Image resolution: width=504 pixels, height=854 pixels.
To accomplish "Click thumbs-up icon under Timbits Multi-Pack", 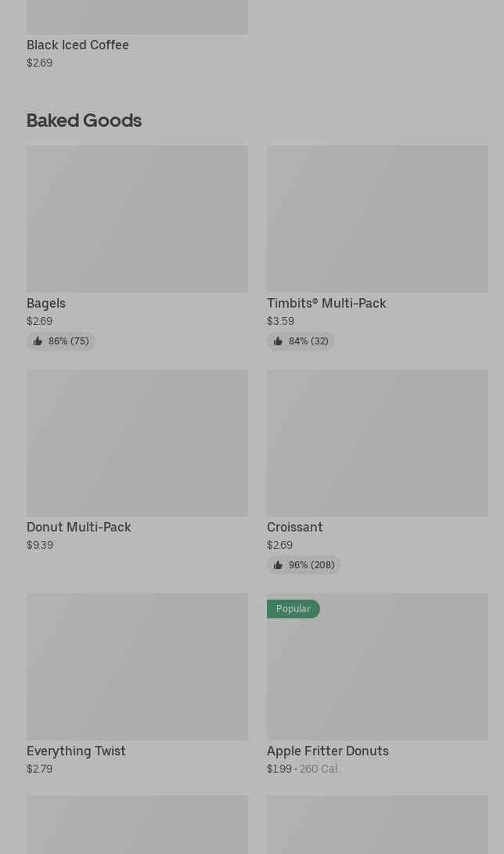I will 278,341.
